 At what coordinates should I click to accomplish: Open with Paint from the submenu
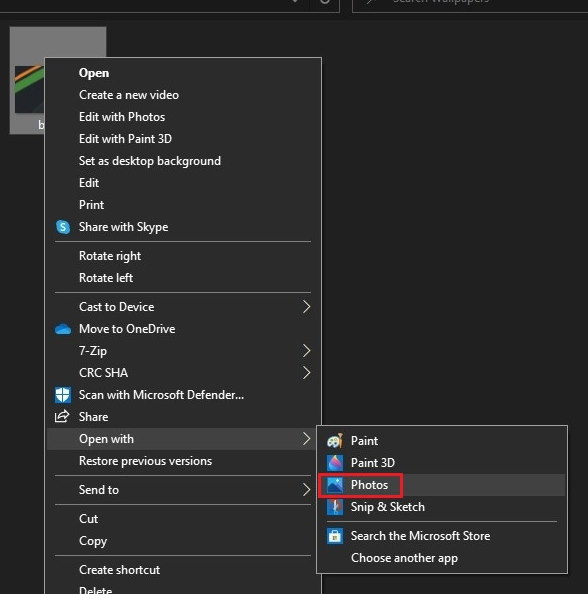(x=442, y=441)
